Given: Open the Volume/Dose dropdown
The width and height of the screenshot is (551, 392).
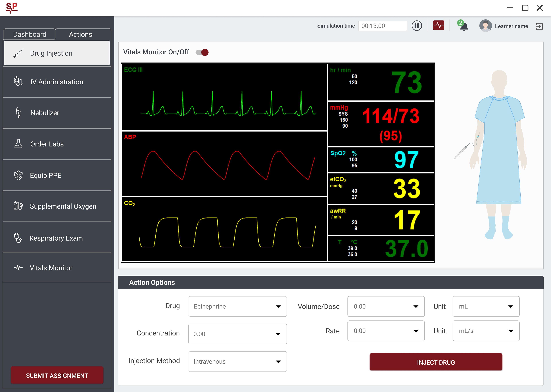Looking at the screenshot, I should click(386, 306).
